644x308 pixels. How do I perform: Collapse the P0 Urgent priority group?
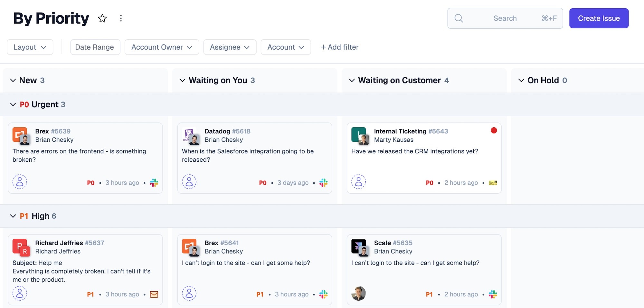coord(13,104)
